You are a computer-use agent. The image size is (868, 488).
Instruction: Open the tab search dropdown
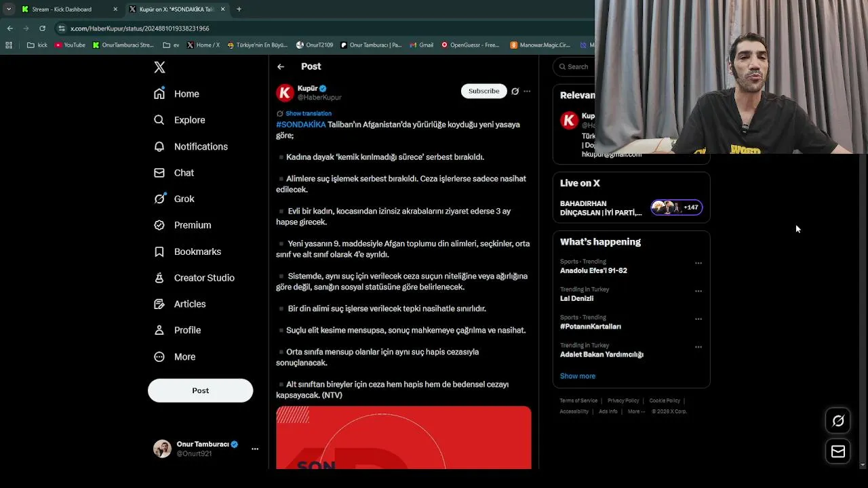click(8, 9)
